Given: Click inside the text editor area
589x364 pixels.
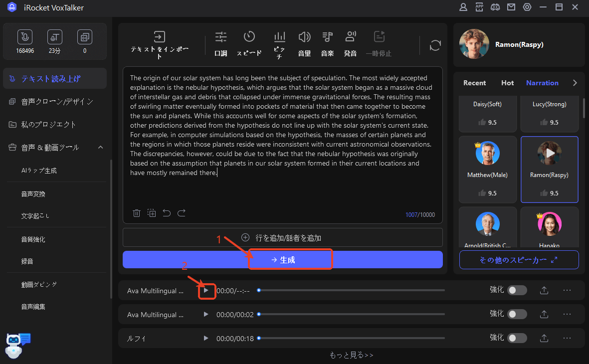Looking at the screenshot, I should coord(282,145).
